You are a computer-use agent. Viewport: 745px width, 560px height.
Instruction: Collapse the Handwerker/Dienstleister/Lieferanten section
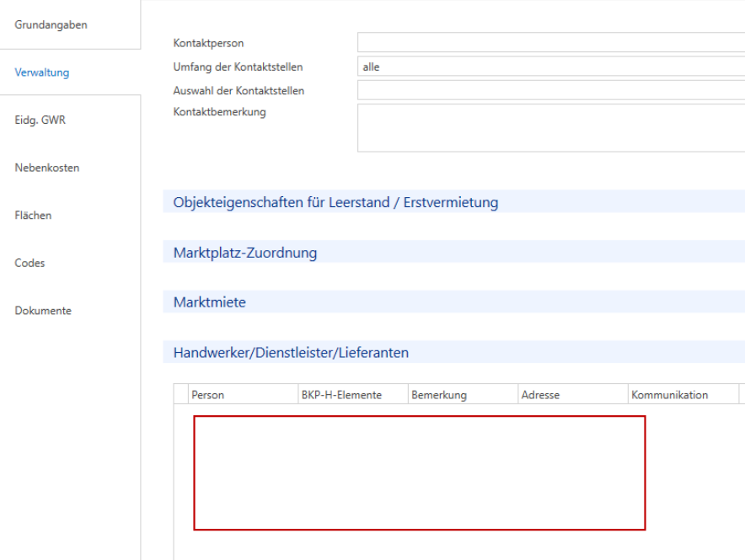click(x=453, y=352)
